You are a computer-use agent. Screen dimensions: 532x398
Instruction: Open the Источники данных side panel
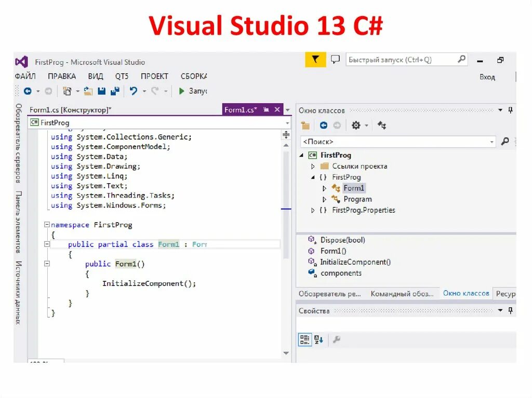pos(19,293)
